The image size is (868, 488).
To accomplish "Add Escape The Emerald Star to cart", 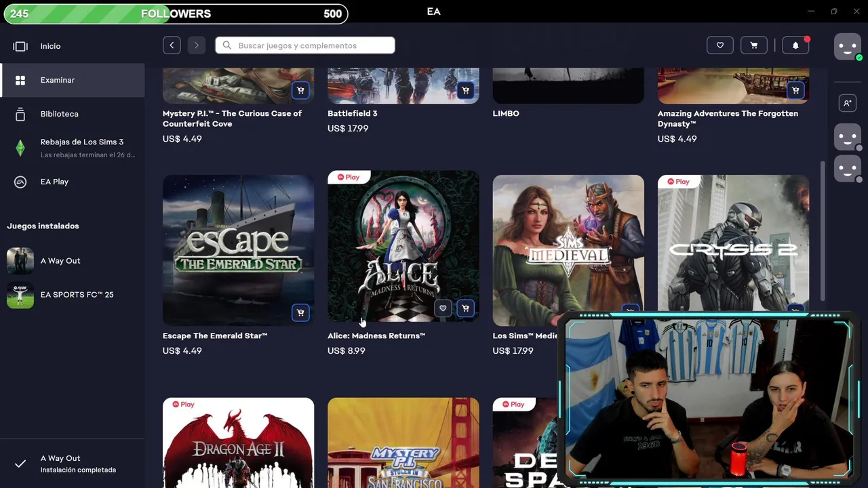I will pos(300,312).
